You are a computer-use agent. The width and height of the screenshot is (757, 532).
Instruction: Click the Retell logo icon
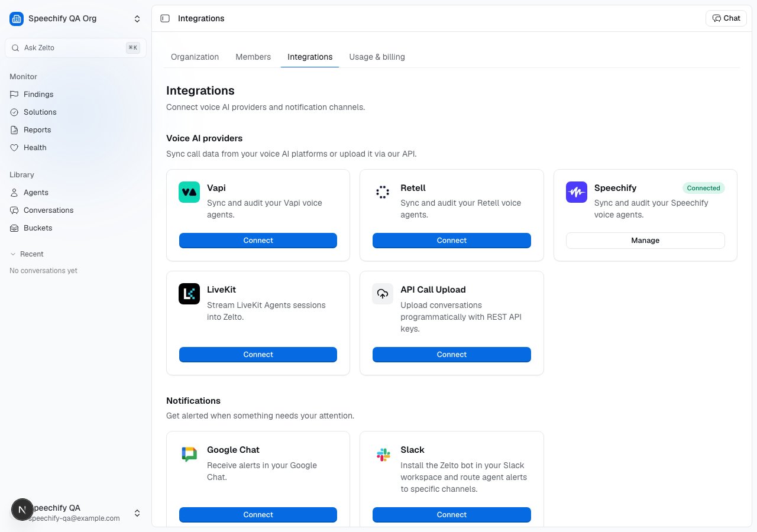point(383,192)
